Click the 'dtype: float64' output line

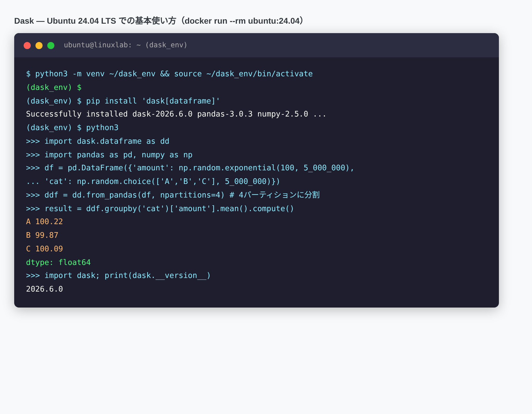coord(58,262)
